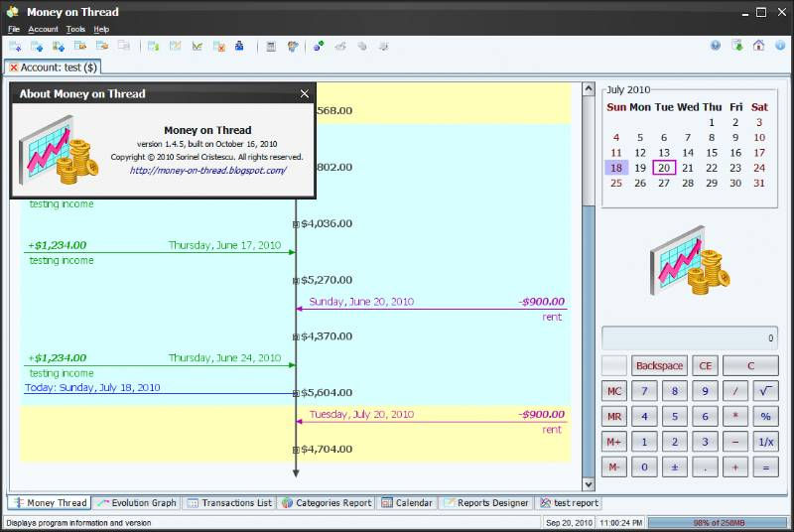The image size is (794, 532).
Task: Switch to the Categories Report tab
Action: point(328,502)
